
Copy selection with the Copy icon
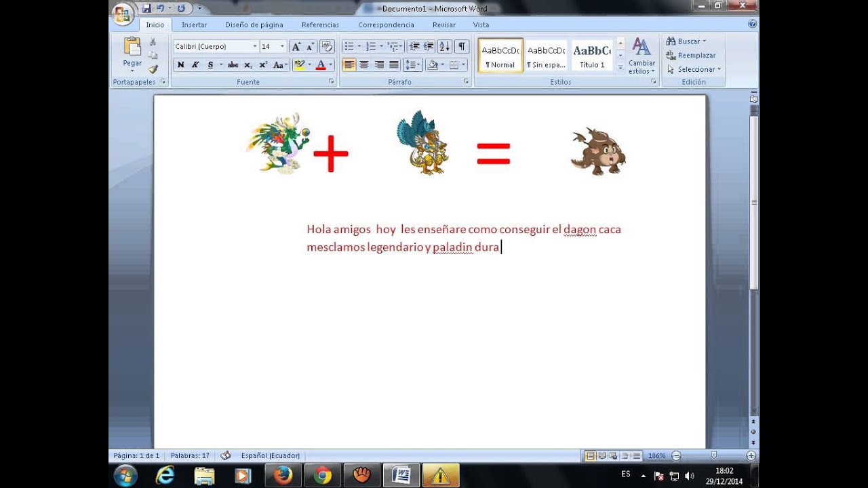click(153, 56)
